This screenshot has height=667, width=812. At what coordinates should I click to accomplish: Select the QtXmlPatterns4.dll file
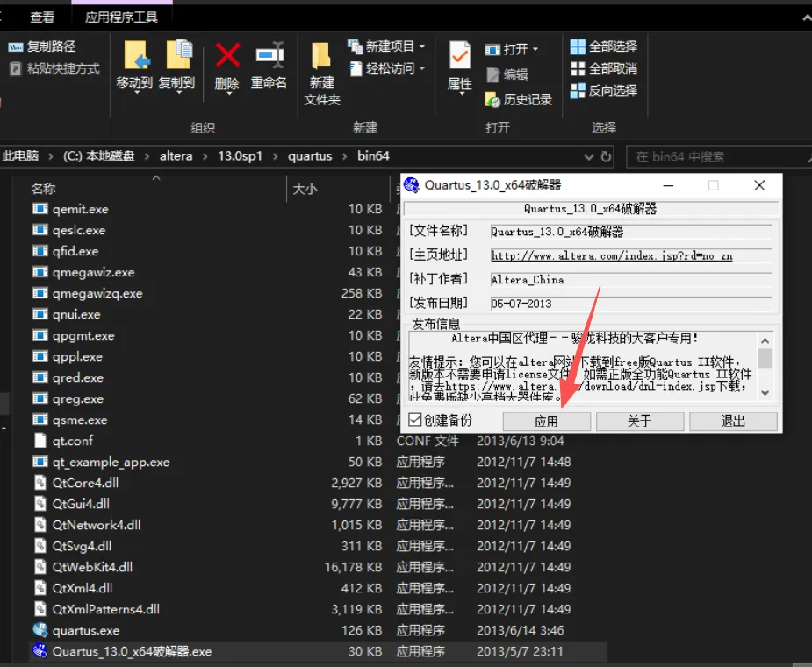[x=105, y=609]
